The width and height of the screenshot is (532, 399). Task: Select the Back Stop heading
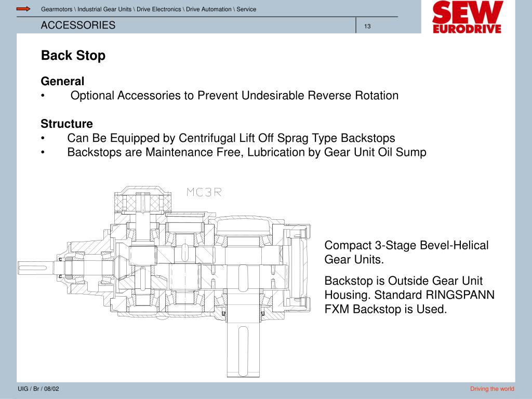pyautogui.click(x=73, y=56)
